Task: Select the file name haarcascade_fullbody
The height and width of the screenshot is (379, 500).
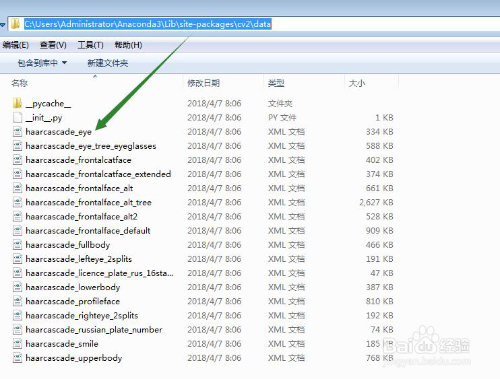Action: (68, 245)
